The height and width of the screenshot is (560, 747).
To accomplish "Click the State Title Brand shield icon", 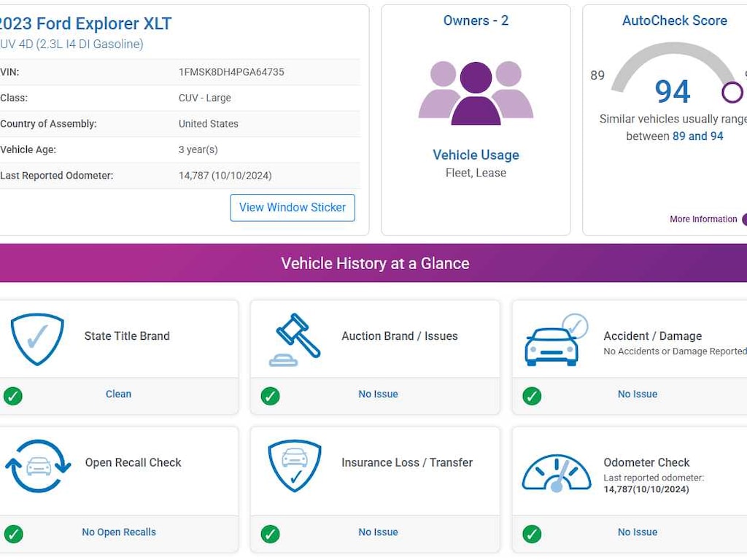I will (37, 339).
